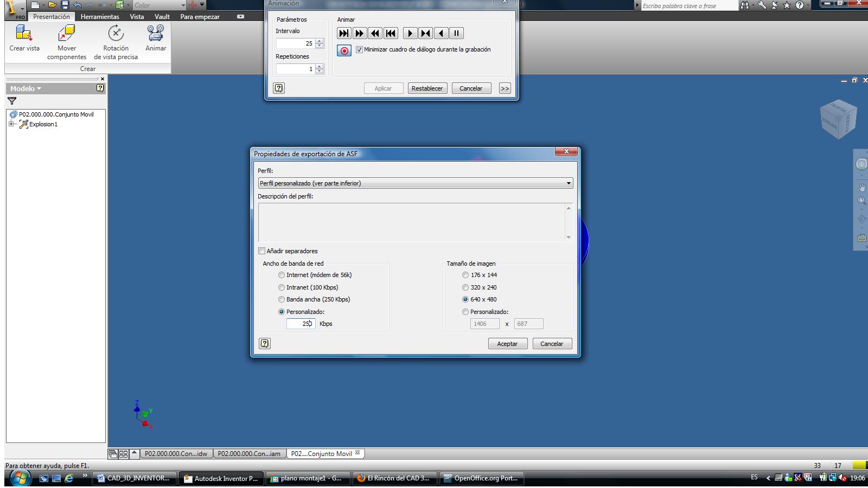The height and width of the screenshot is (488, 868).
Task: Click the model browser filter icon
Action: click(x=12, y=101)
